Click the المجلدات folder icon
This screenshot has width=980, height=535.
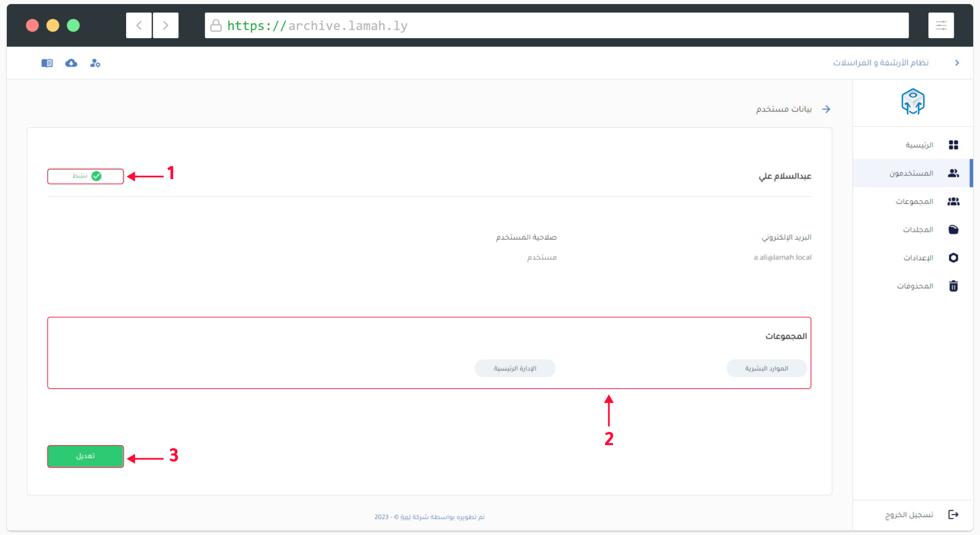(x=953, y=230)
